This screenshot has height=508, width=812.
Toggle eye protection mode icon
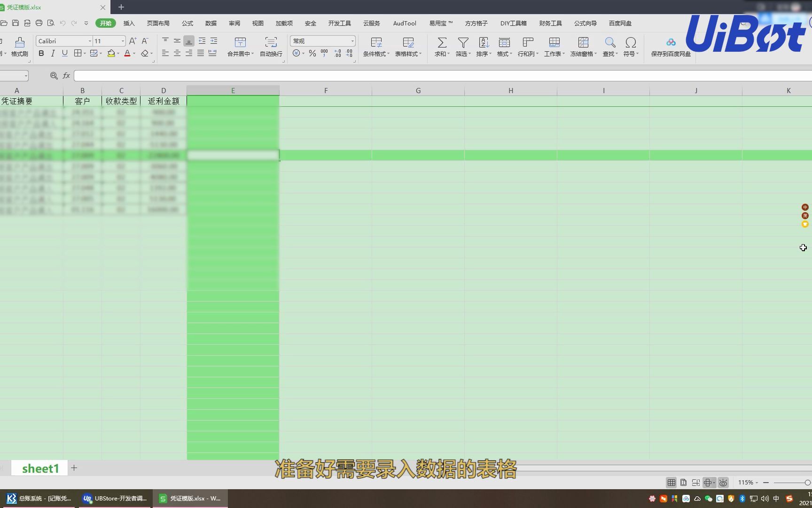tap(723, 483)
